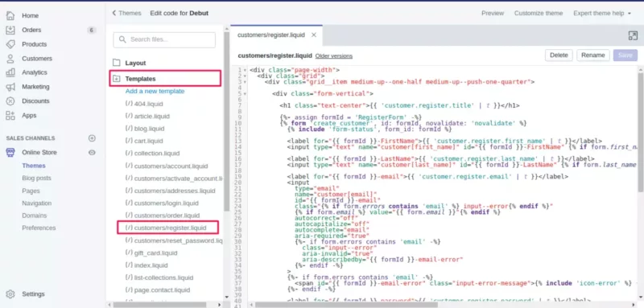The height and width of the screenshot is (308, 644).
Task: Click the Marketing megaphone icon
Action: [10, 87]
